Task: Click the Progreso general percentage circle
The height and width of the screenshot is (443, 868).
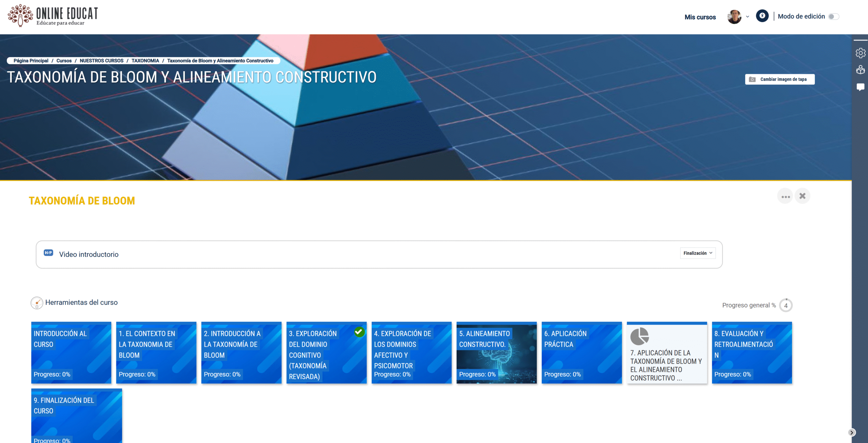Action: click(x=786, y=305)
